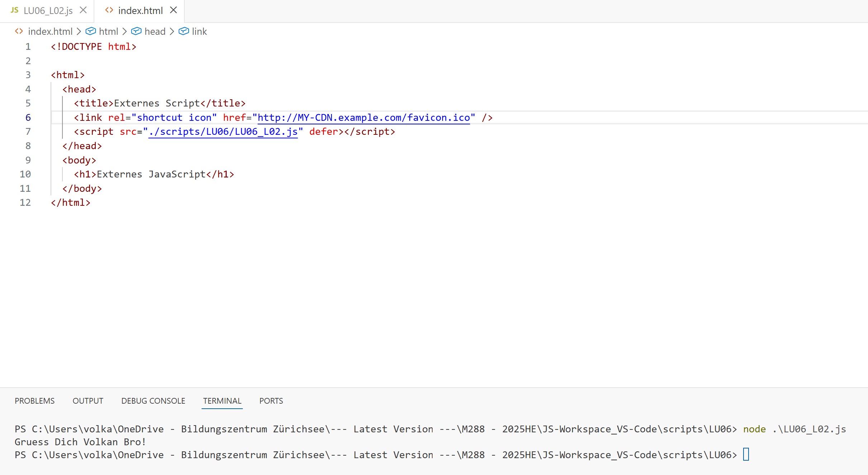Close the index.html tab
868x475 pixels.
pos(174,10)
